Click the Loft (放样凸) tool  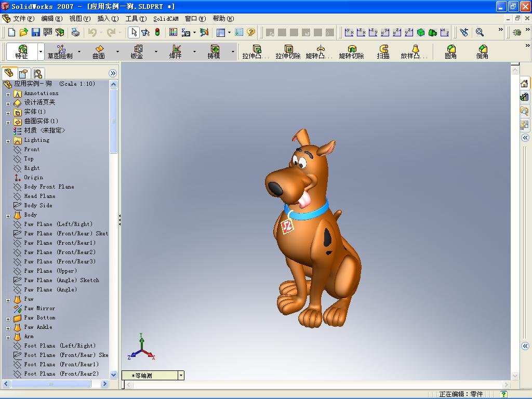414,52
